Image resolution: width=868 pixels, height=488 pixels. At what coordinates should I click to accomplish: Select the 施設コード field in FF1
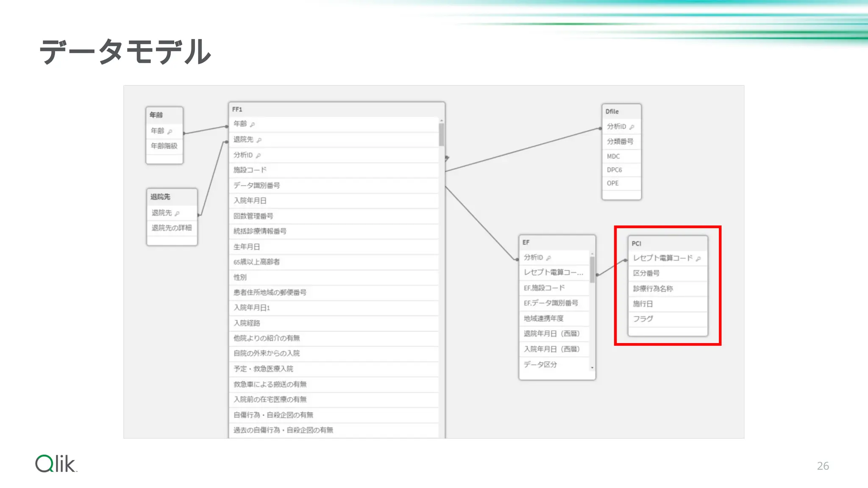(x=250, y=170)
